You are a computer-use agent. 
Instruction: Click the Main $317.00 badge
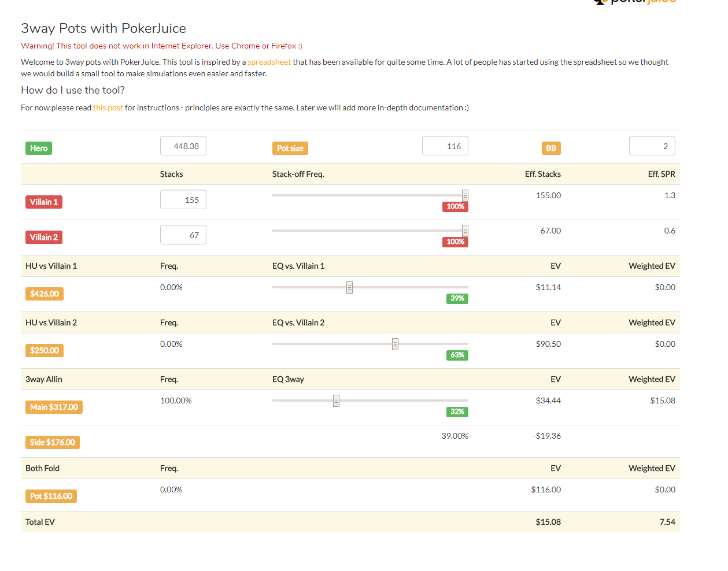pyautogui.click(x=54, y=407)
